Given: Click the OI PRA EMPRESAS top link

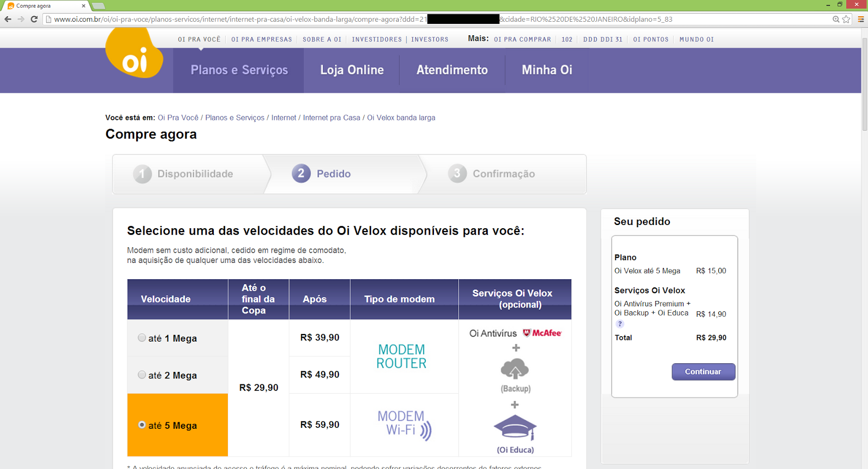Looking at the screenshot, I should [261, 40].
